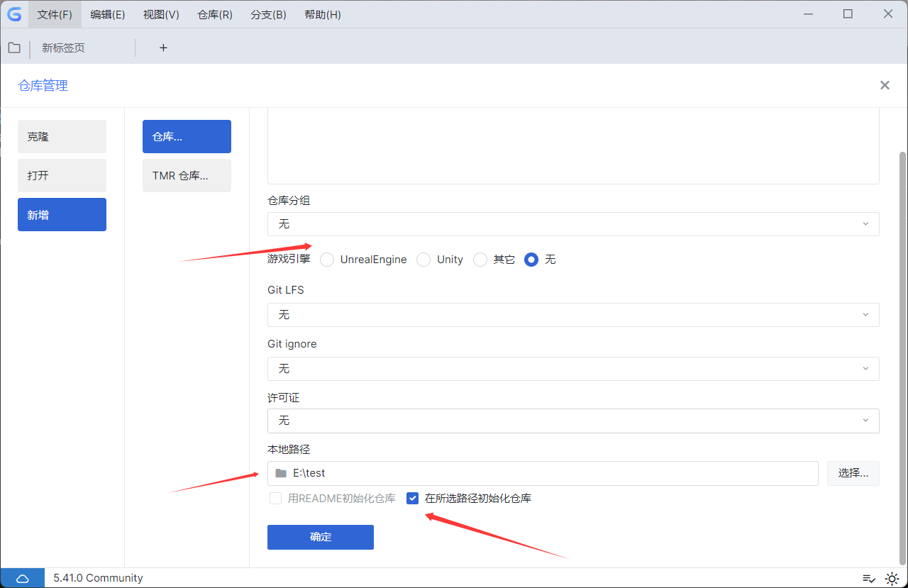Open the 分支(B) menu
Viewport: 908px width, 588px height.
(x=268, y=14)
